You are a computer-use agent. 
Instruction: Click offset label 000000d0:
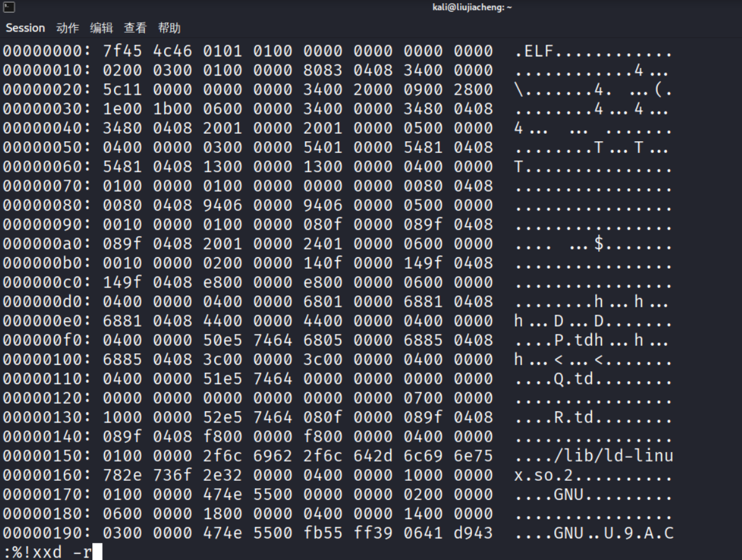coord(47,302)
